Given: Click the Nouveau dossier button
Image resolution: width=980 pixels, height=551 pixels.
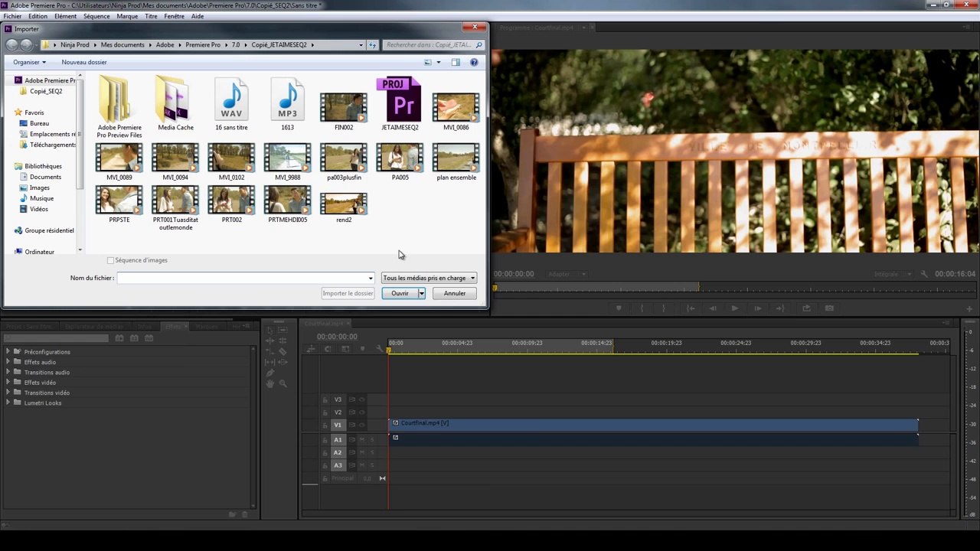Looking at the screenshot, I should (84, 62).
